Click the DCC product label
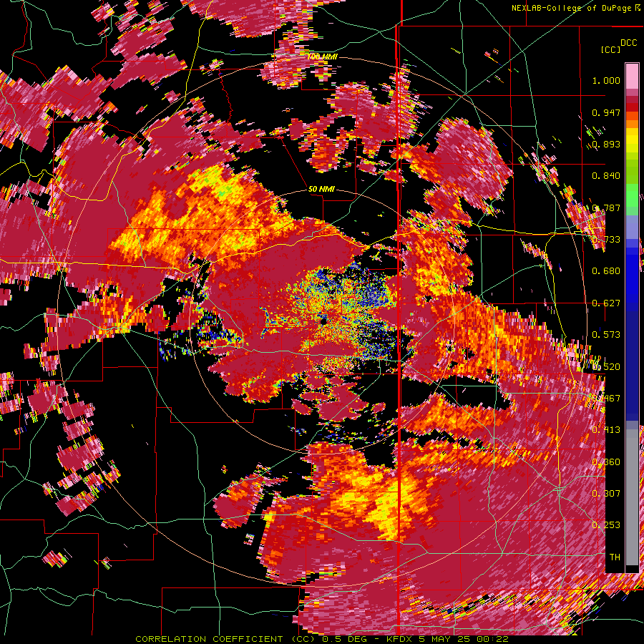 click(628, 43)
